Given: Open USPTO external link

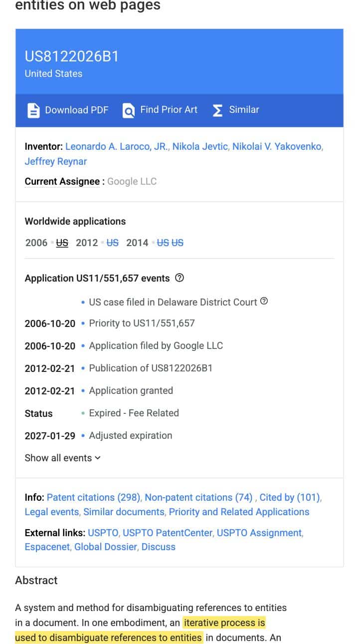Looking at the screenshot, I should coord(103,533).
